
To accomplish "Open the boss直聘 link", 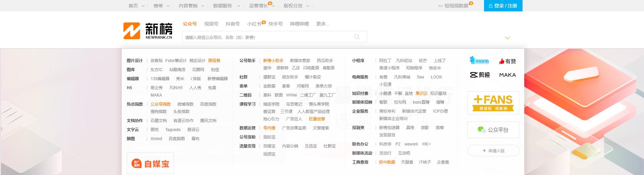I will click(x=421, y=102).
